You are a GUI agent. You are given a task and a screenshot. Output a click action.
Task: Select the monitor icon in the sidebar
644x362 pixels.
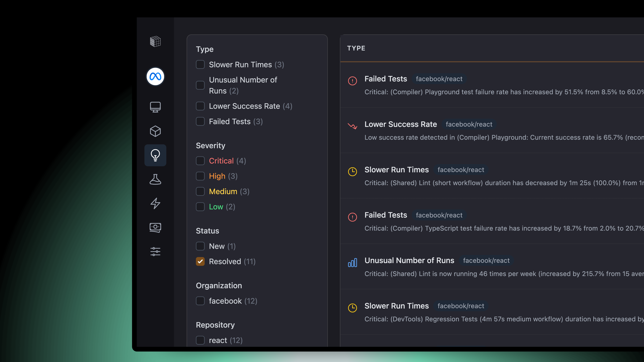pyautogui.click(x=155, y=107)
